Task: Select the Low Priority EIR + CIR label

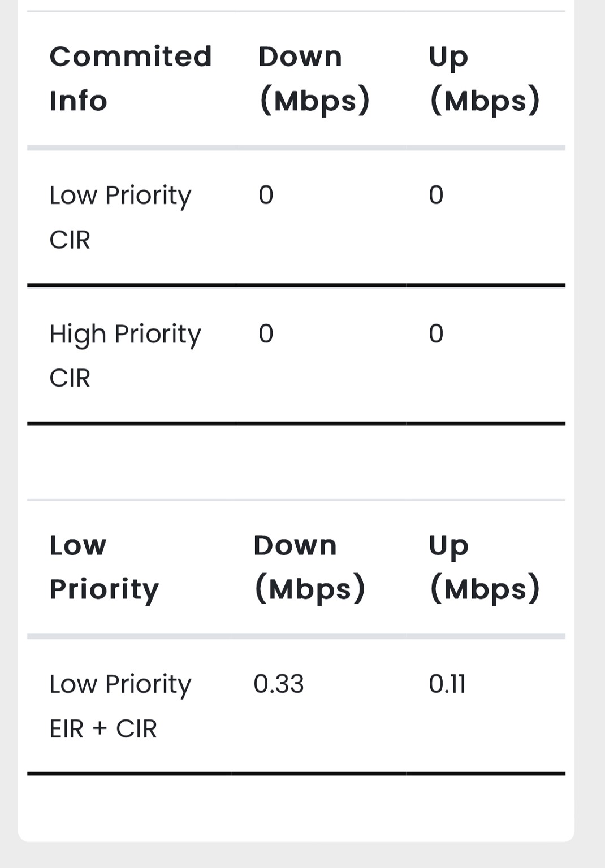Action: tap(120, 706)
